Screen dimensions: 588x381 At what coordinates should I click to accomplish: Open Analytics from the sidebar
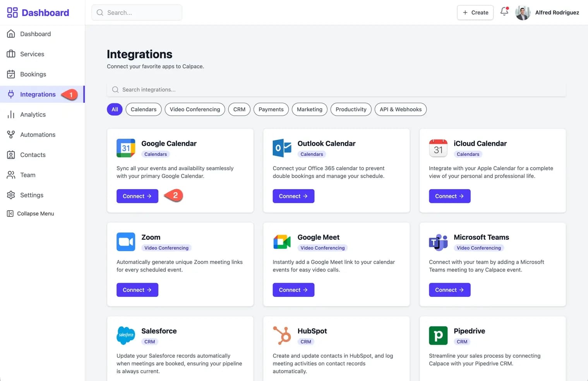click(33, 115)
